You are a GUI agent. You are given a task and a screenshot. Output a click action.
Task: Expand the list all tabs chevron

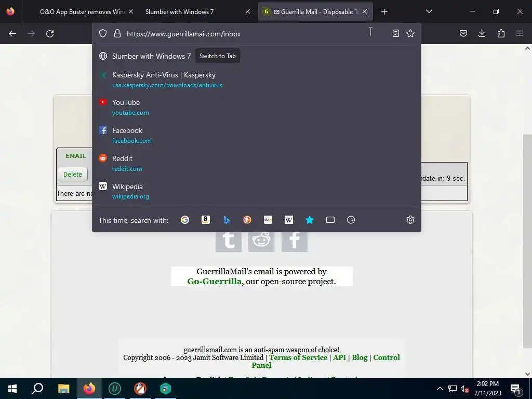pyautogui.click(x=429, y=11)
